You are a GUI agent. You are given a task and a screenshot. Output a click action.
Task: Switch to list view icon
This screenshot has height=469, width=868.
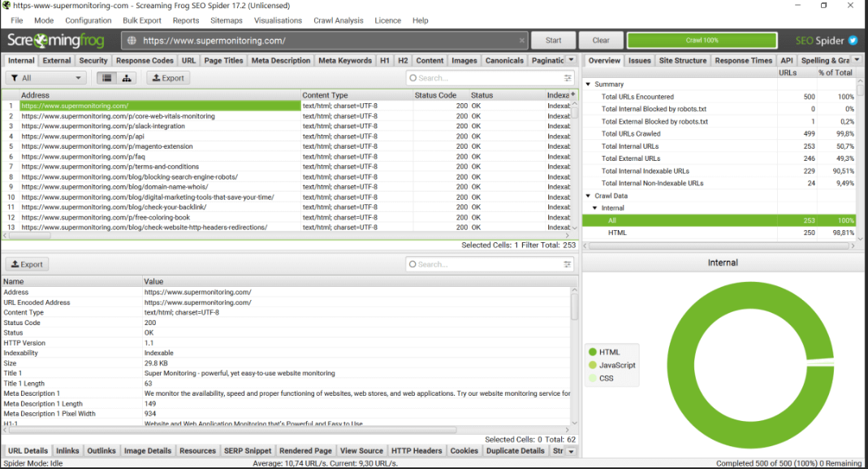coord(107,78)
